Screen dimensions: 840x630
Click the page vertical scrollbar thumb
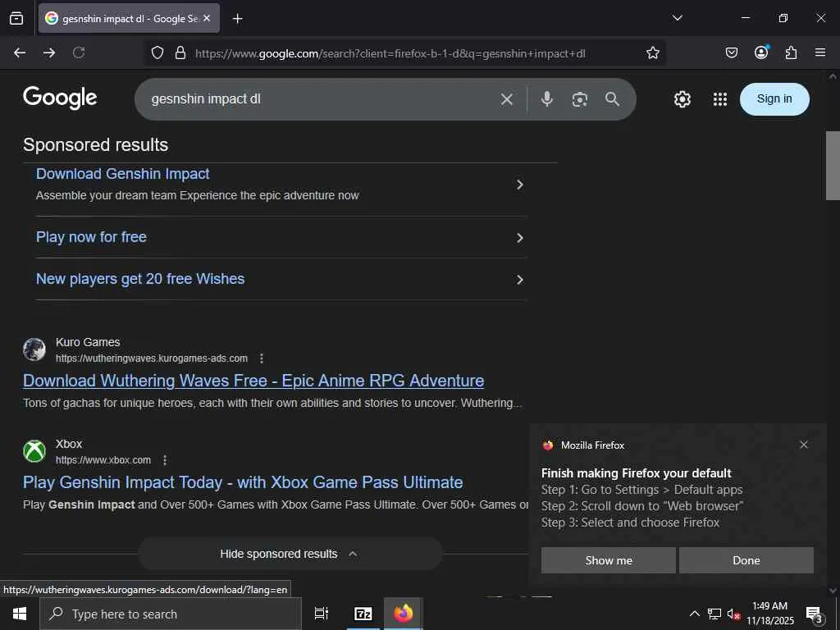tap(833, 166)
